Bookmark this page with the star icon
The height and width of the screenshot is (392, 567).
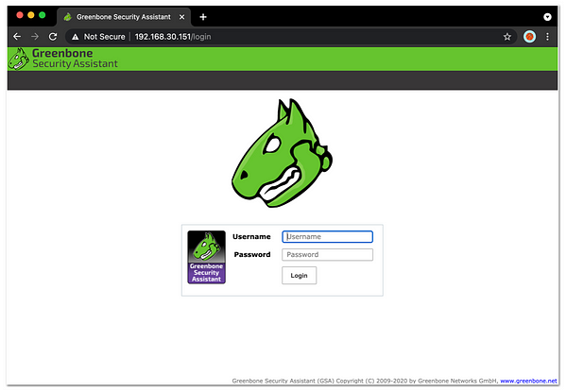[507, 37]
